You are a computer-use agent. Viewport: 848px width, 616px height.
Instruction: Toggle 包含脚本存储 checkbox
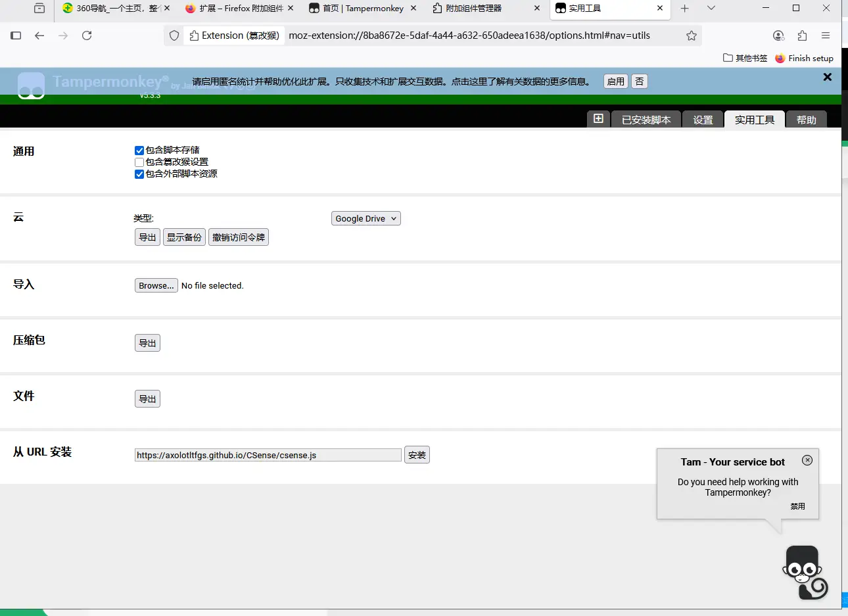pos(139,151)
